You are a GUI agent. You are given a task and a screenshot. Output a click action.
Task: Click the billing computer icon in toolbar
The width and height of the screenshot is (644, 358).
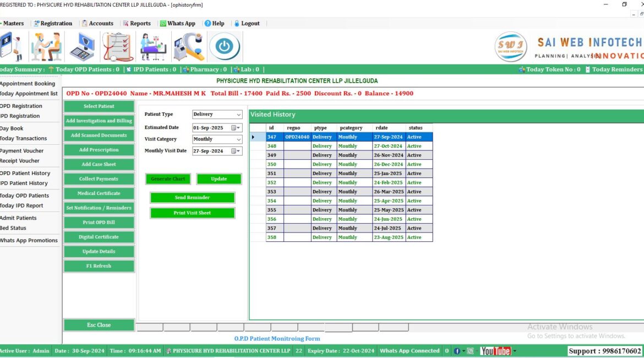click(83, 46)
